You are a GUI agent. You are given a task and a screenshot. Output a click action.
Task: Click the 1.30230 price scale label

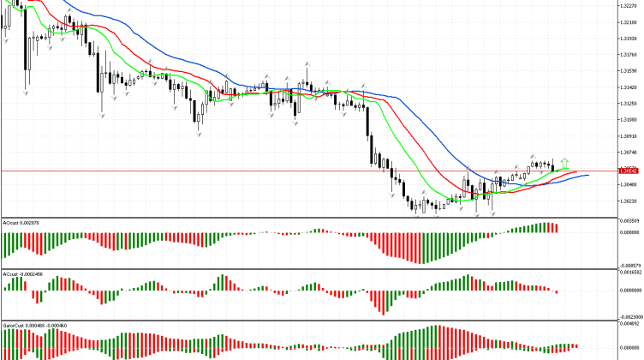coord(629,201)
